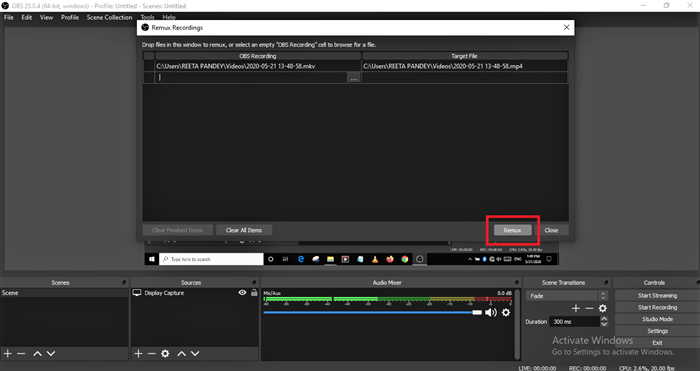This screenshot has height=371, width=700.
Task: Open transition properties gear icon
Action: 603,308
